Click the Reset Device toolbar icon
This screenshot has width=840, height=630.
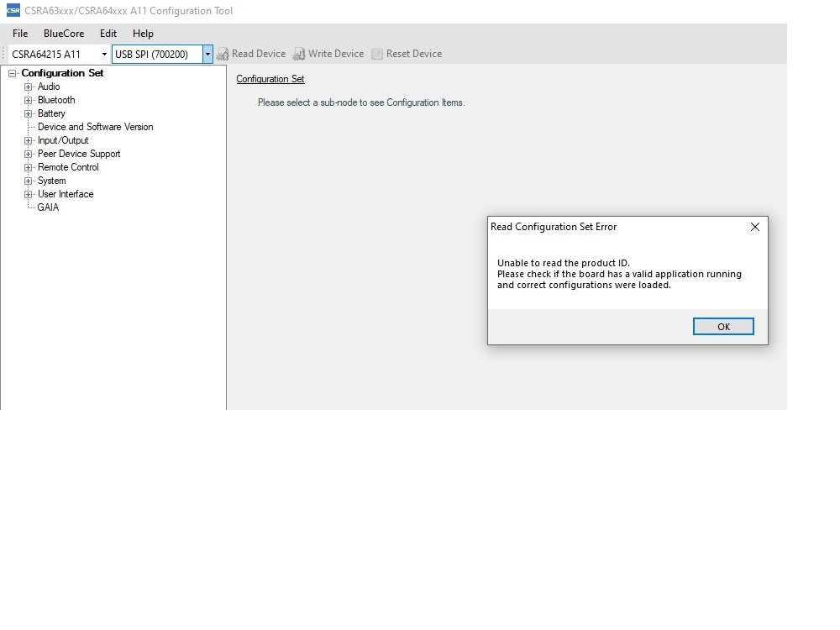[377, 54]
